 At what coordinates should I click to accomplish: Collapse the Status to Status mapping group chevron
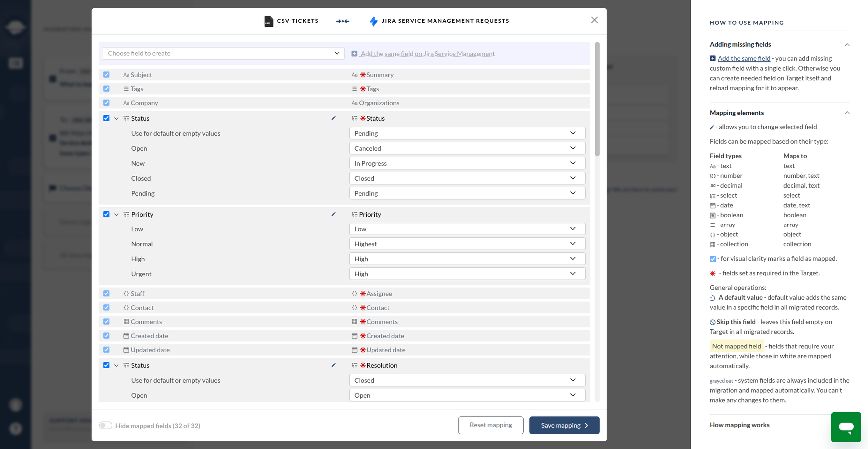pos(116,118)
